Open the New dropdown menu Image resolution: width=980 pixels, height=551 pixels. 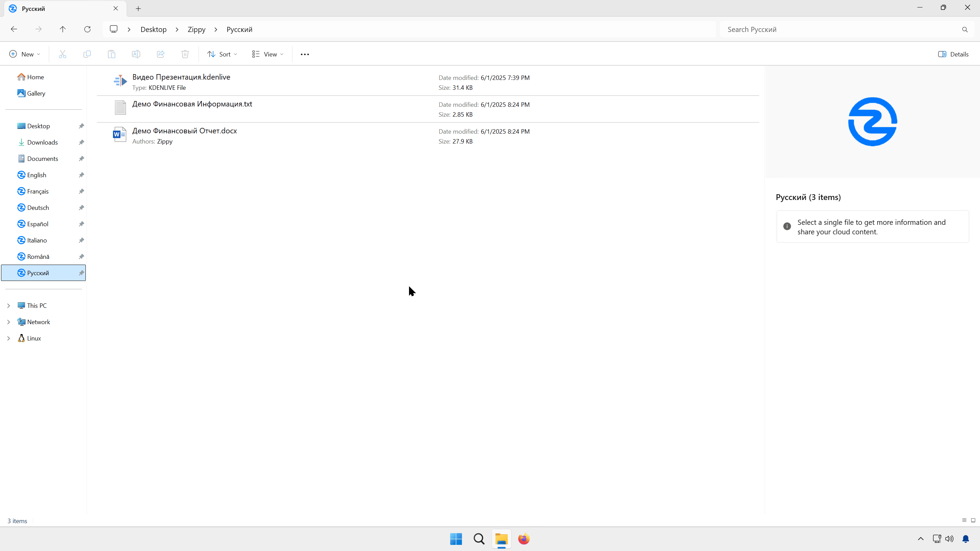pos(25,54)
